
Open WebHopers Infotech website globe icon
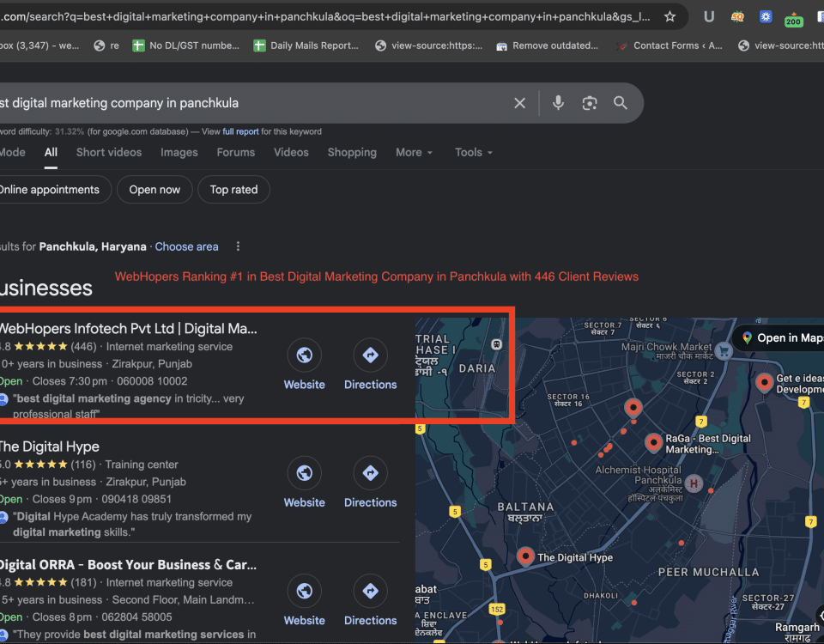tap(304, 355)
